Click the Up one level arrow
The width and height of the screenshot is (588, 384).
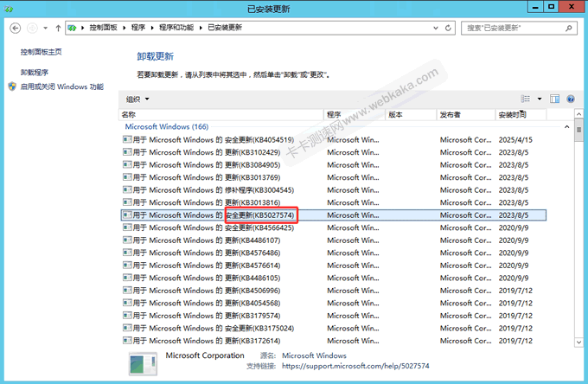[x=58, y=28]
